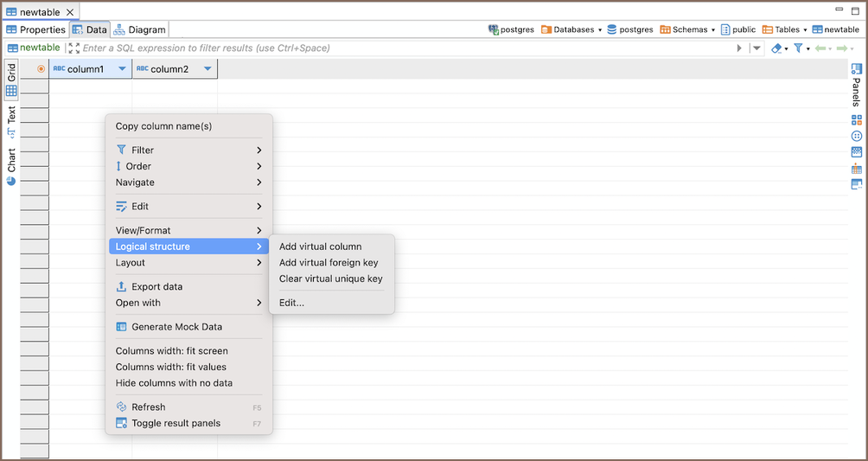Open column2 header dropdown arrow
Viewport: 868px width, 461px height.
[207, 69]
